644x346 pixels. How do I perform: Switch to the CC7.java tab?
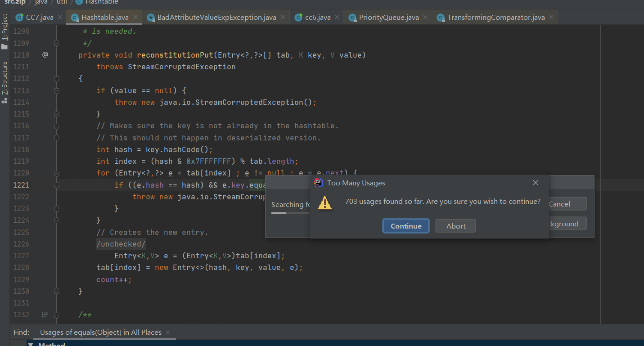pyautogui.click(x=40, y=18)
